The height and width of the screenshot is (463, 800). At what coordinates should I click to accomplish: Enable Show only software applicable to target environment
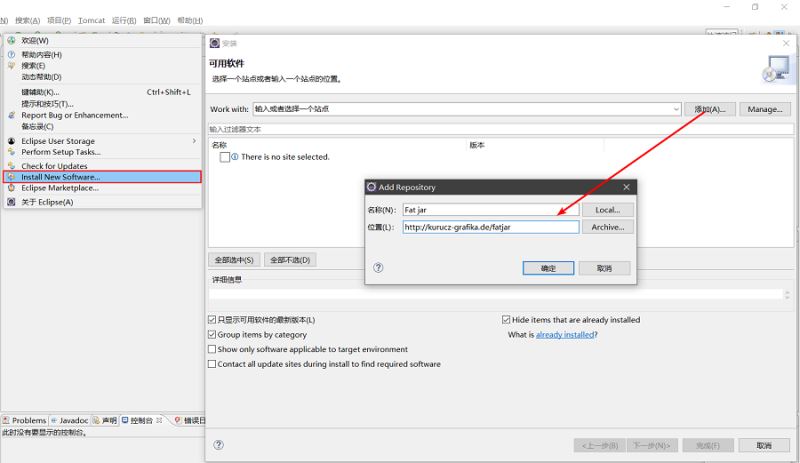(x=212, y=349)
